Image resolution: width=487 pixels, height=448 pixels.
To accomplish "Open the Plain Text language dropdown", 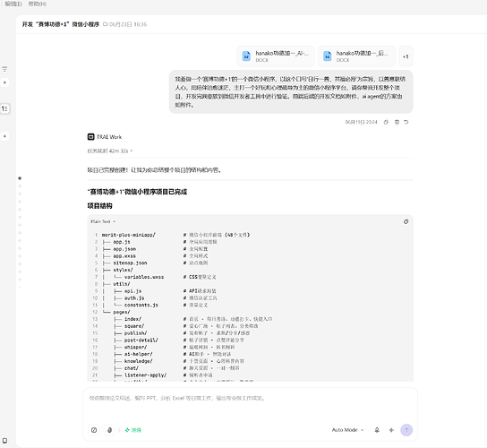I will click(103, 221).
